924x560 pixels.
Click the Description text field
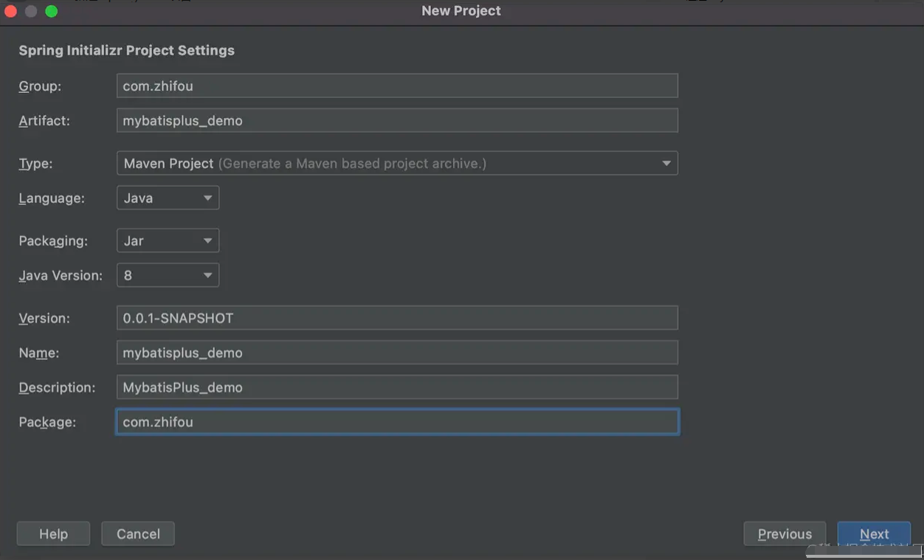[x=397, y=387]
